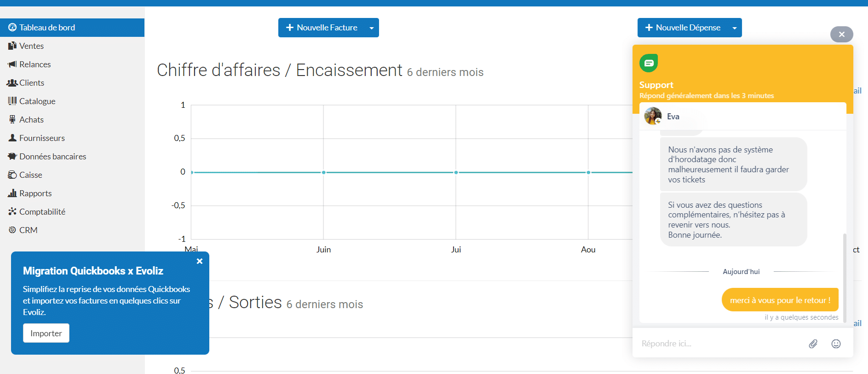Click the chat conversation scrollbar
The image size is (868, 374).
point(845,278)
